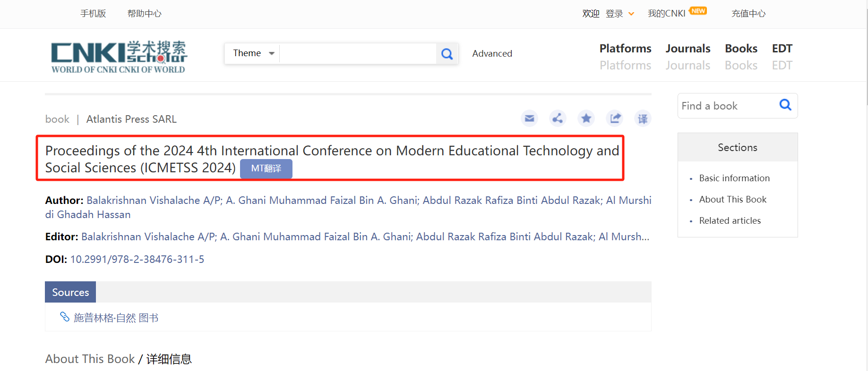Click the About This Book / 详细信息 heading
The image size is (868, 371).
tap(119, 359)
